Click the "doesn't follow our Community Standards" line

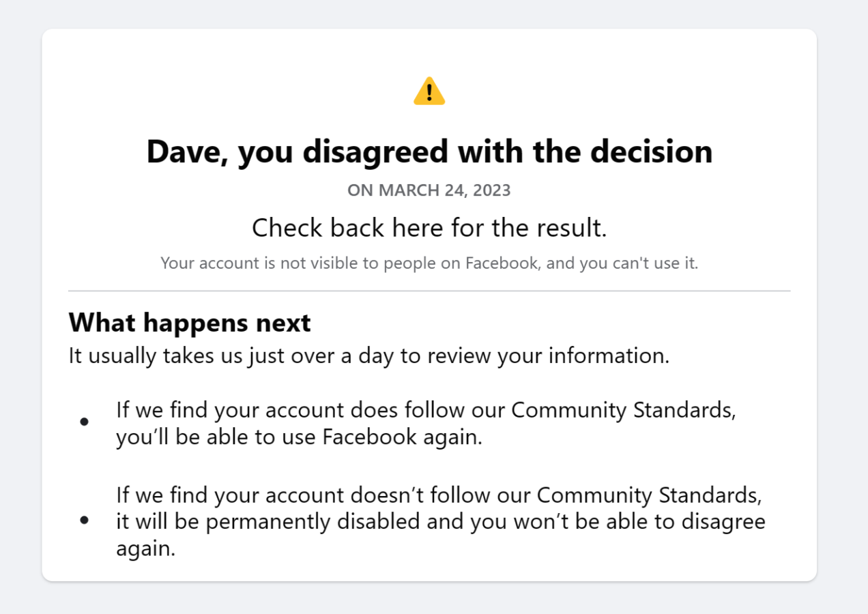(x=439, y=494)
